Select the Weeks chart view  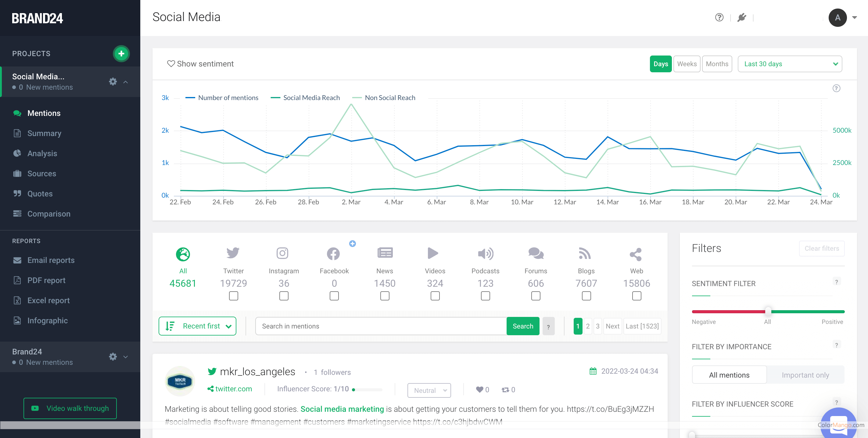[687, 64]
